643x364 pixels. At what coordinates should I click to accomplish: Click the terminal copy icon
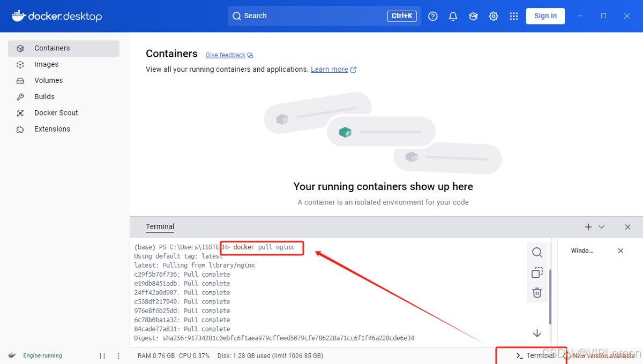click(537, 272)
